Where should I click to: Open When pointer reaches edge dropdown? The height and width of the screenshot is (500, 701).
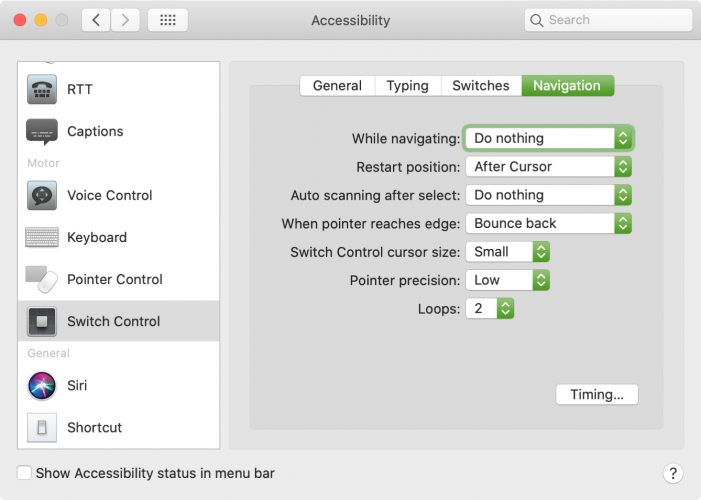(x=549, y=224)
